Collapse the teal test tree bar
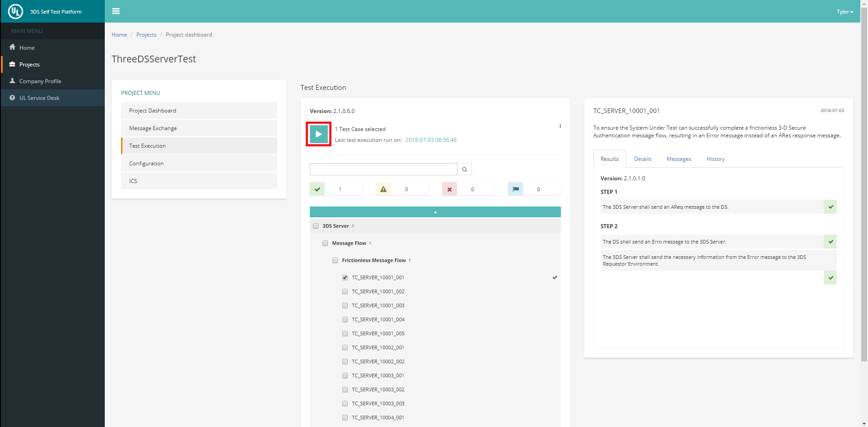868x427 pixels. 435,212
